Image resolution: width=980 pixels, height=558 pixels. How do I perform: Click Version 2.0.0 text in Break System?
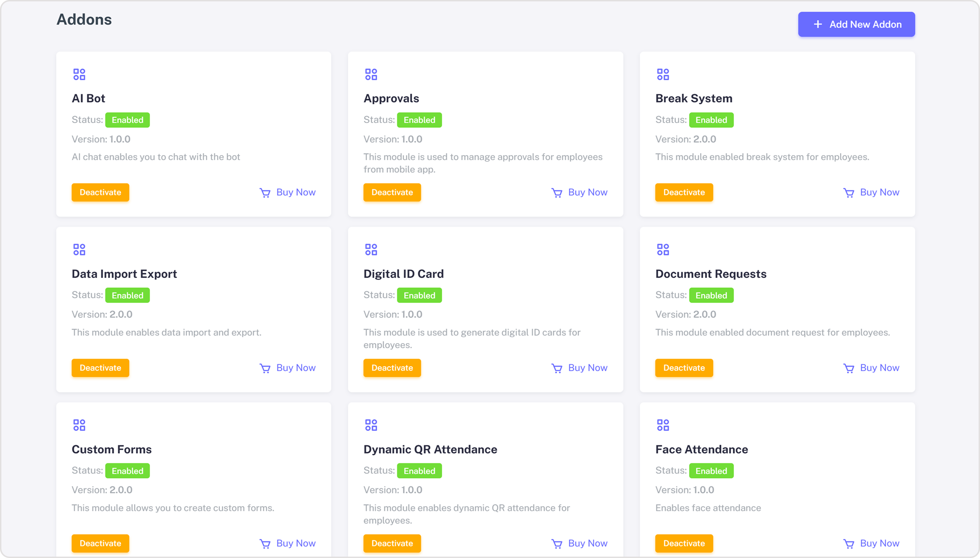[685, 139]
